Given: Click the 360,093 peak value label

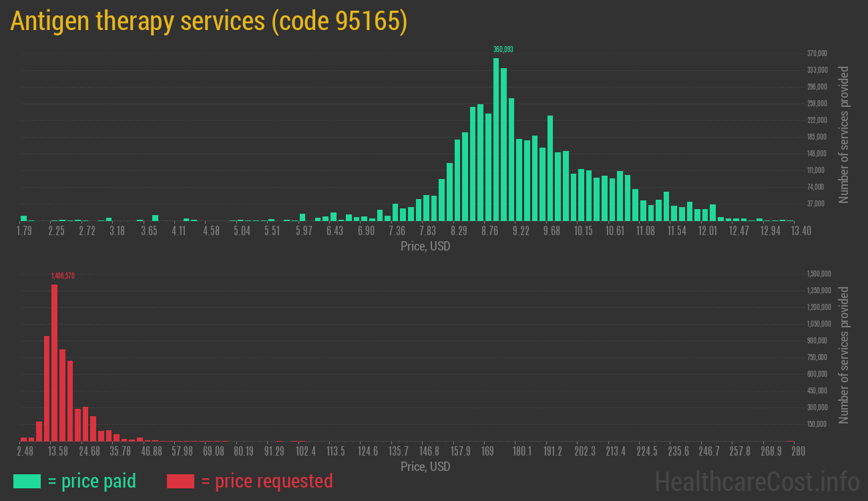Looking at the screenshot, I should click(503, 49).
